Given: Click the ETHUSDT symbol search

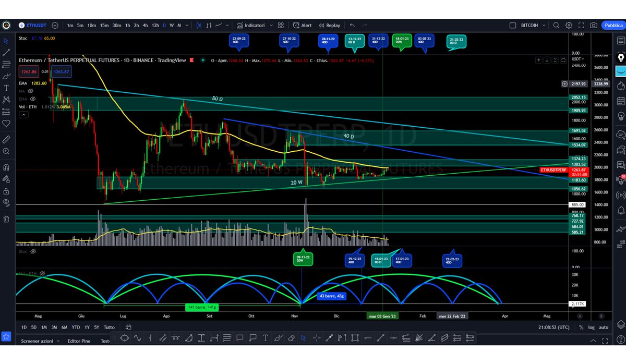Looking at the screenshot, I should [32, 25].
